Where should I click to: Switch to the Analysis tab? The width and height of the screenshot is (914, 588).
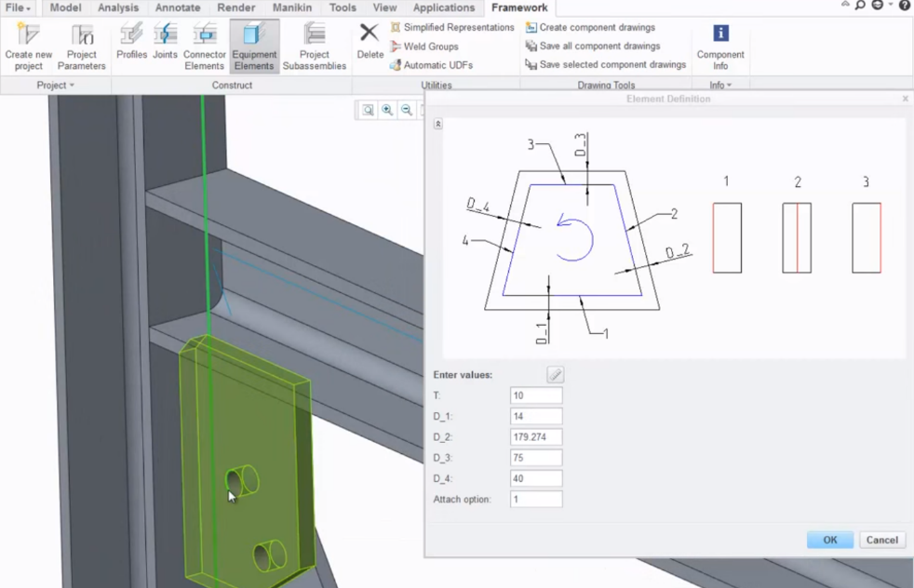pos(118,8)
